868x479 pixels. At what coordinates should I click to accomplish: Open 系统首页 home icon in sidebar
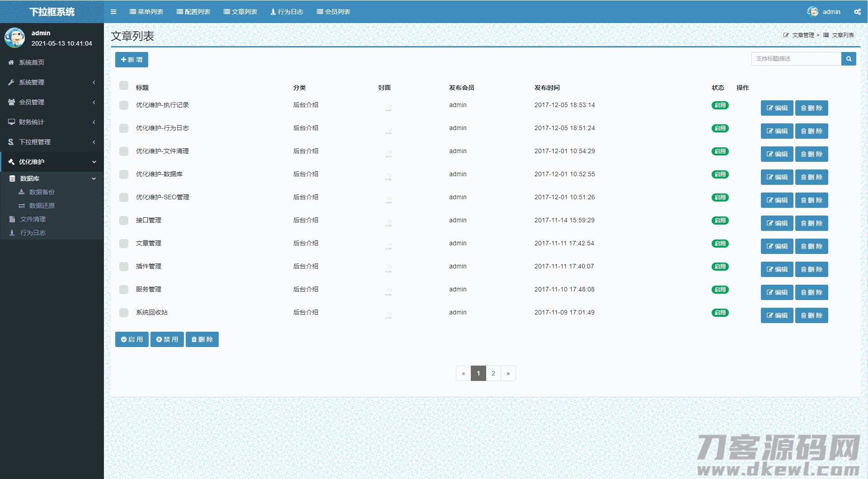click(11, 62)
